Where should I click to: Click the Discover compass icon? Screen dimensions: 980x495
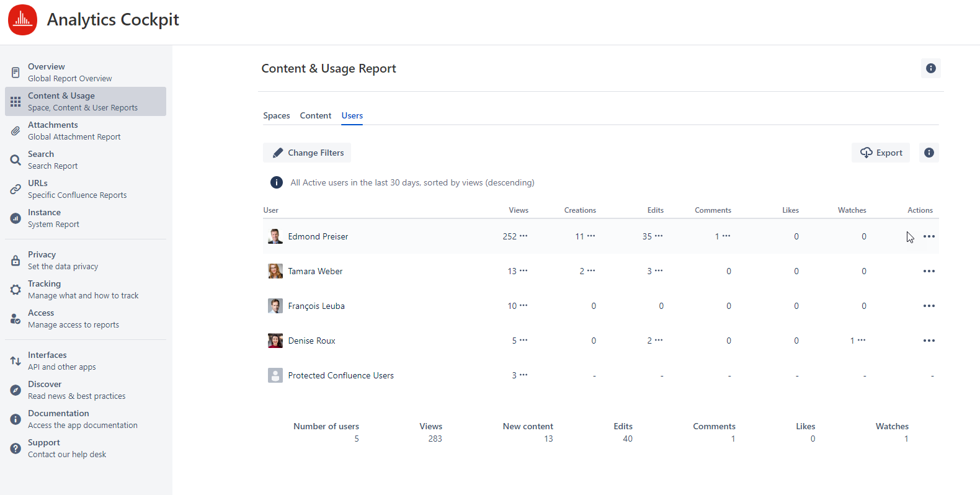click(x=16, y=390)
